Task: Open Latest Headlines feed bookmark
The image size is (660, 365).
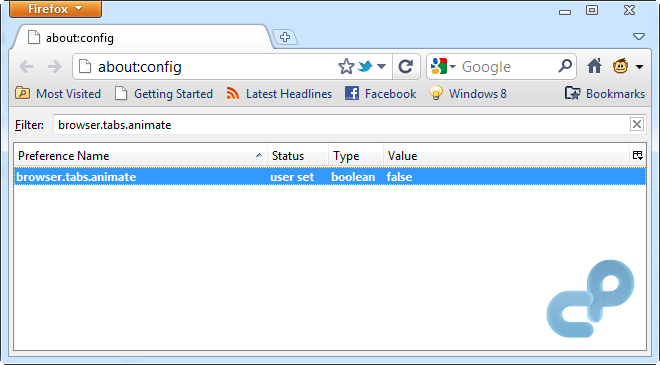Action: (x=279, y=93)
